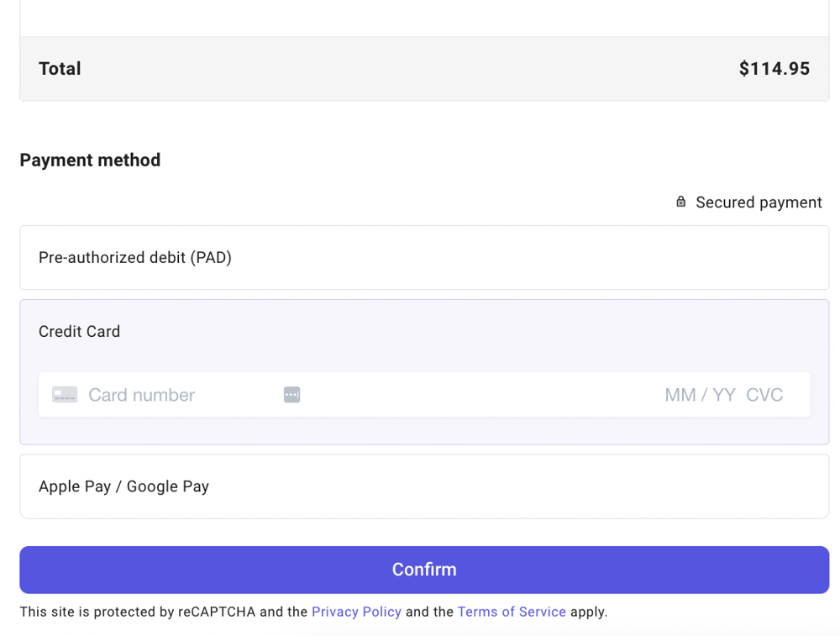Click the gray card brand icon

(65, 395)
